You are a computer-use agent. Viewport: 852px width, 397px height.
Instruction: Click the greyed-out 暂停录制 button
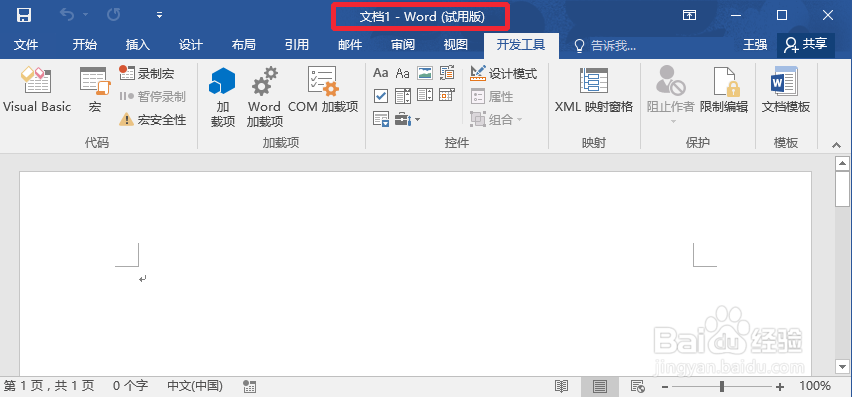pos(153,97)
